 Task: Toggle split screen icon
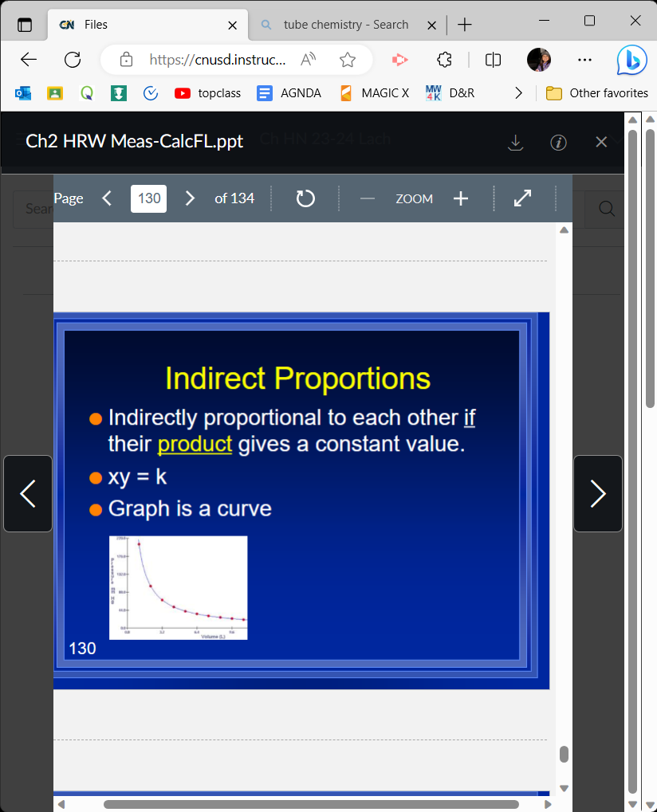493,60
